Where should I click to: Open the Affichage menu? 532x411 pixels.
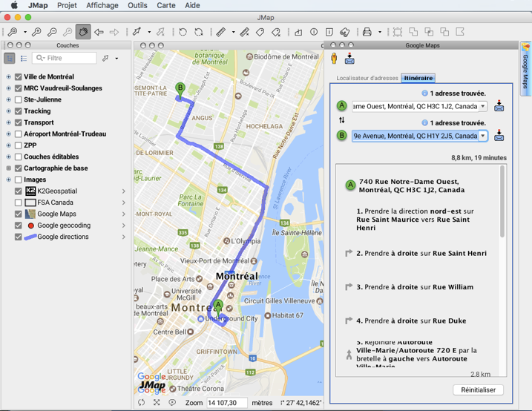[102, 5]
